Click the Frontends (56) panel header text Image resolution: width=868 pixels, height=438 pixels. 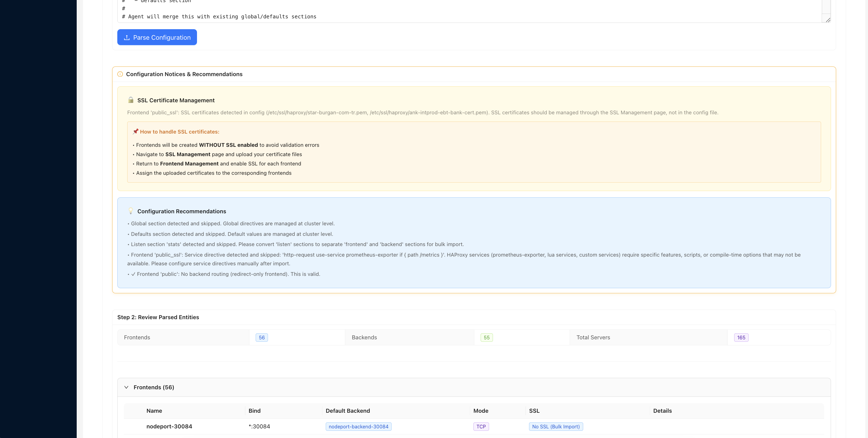(154, 387)
